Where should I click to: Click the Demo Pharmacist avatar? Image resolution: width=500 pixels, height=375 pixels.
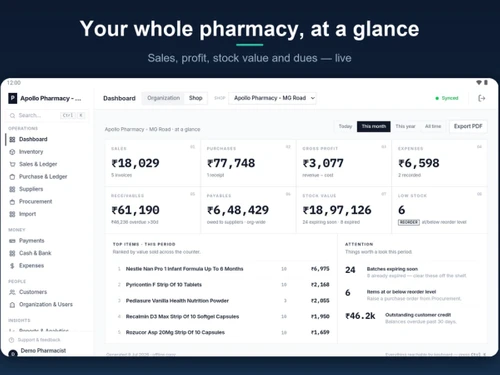pos(13,353)
